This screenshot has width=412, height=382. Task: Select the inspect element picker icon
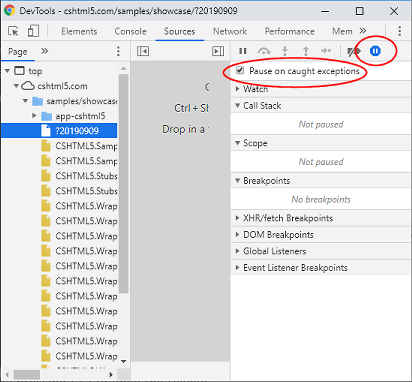(13, 31)
